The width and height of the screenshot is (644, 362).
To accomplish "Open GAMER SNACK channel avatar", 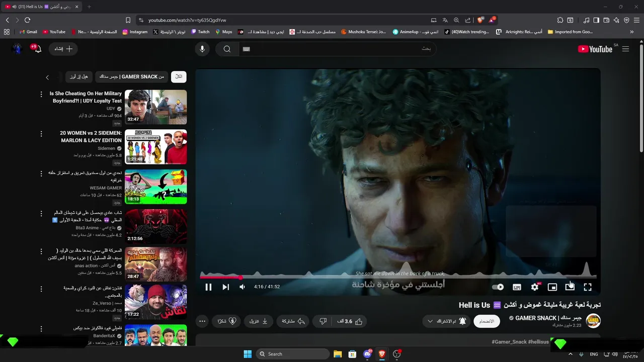I will point(594,321).
